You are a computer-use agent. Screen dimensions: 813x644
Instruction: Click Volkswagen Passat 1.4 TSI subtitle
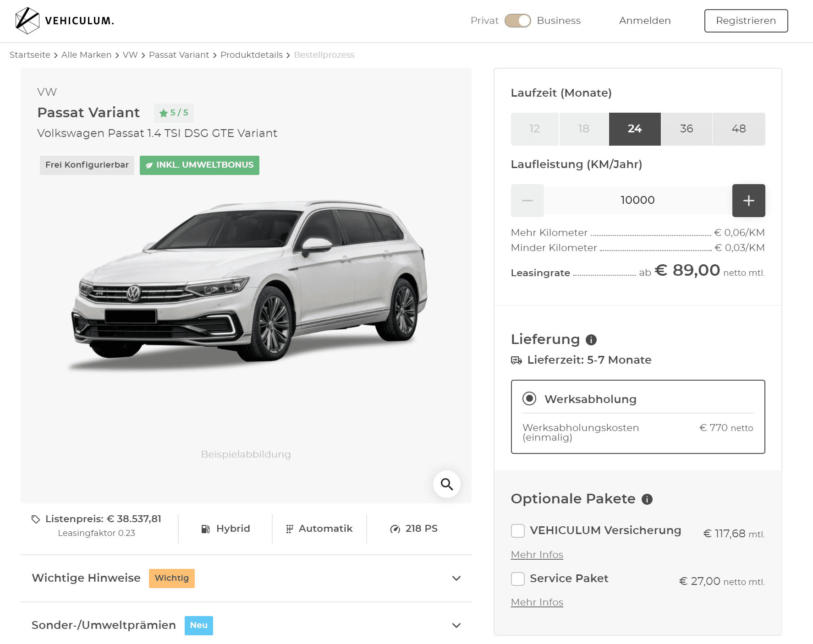(157, 133)
